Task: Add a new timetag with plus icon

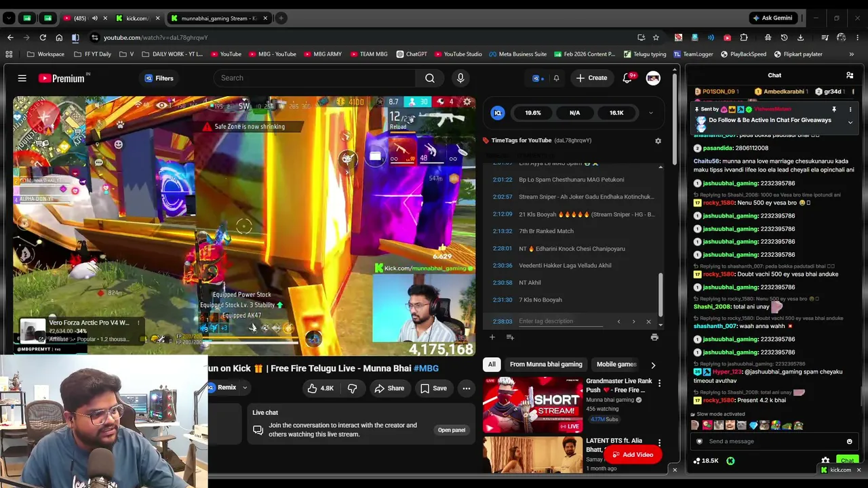Action: pyautogui.click(x=492, y=337)
